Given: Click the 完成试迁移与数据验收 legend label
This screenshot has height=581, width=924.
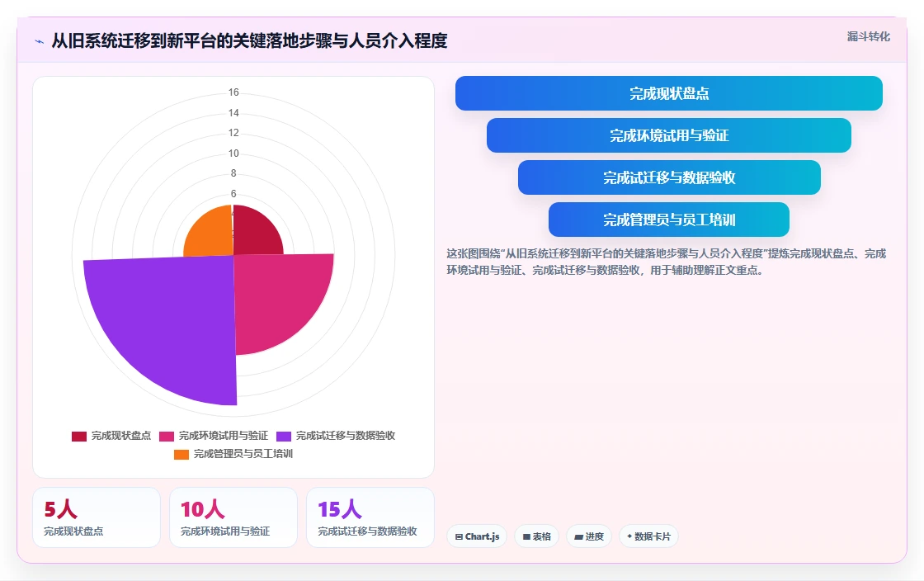Looking at the screenshot, I should coord(346,436).
